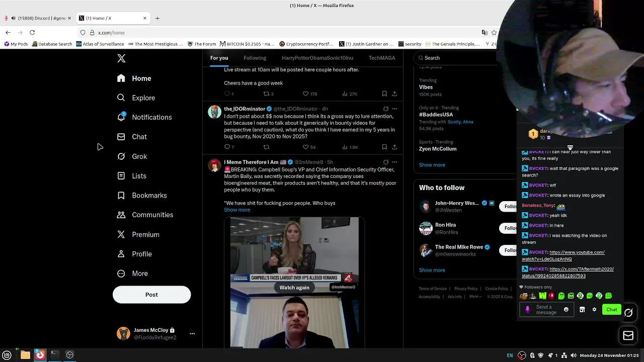The image size is (644, 362).
Task: Repost the_IDORminator's bug bounty post
Action: [x=266, y=147]
